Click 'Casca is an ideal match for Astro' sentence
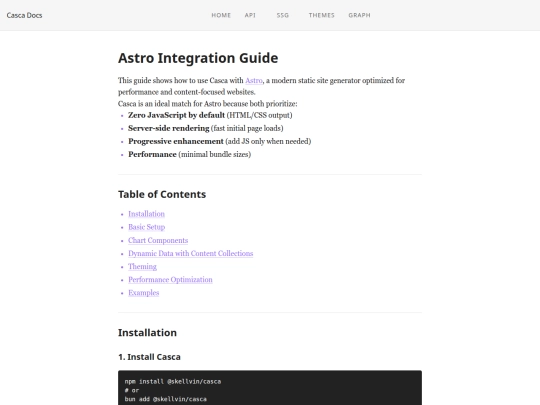The width and height of the screenshot is (540, 405). pos(208,104)
